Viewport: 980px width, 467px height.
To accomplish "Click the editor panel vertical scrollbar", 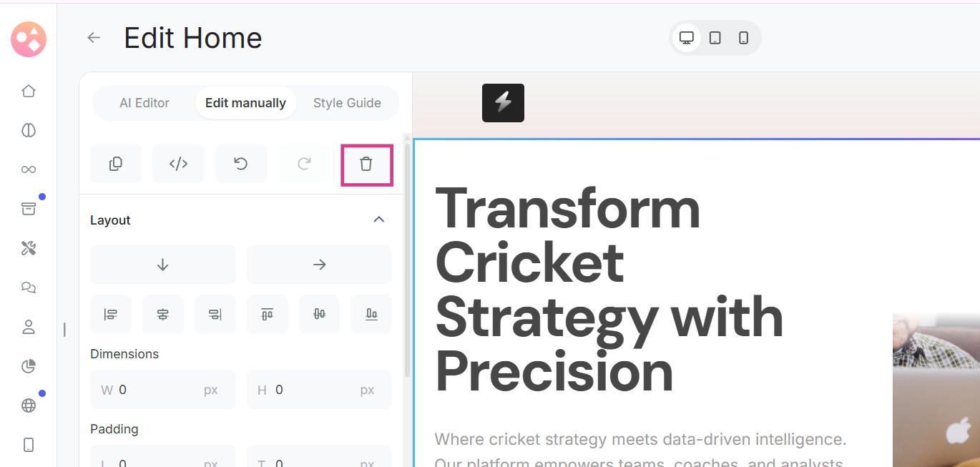I will pyautogui.click(x=407, y=257).
